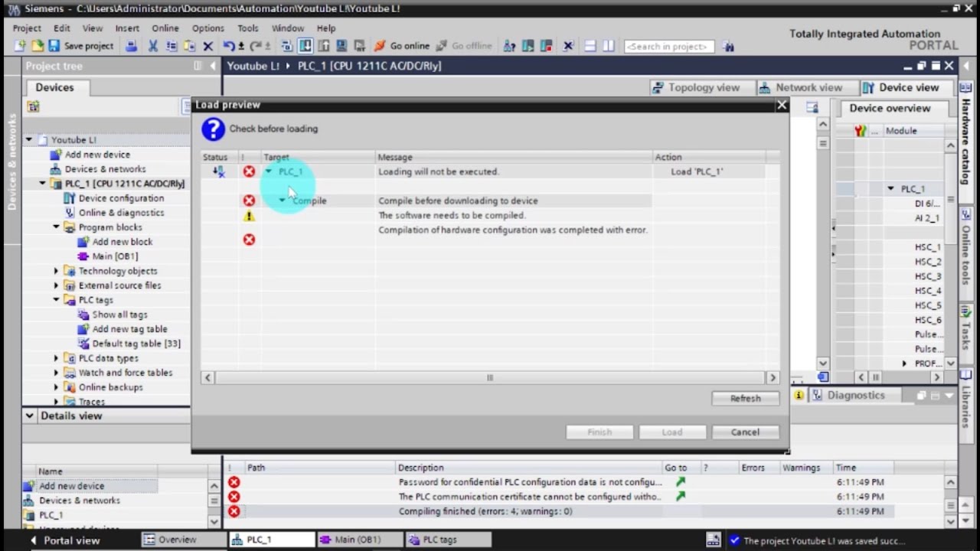Viewport: 980px width, 551px height.
Task: Open Portal view from the bottom bar
Action: tap(64, 540)
